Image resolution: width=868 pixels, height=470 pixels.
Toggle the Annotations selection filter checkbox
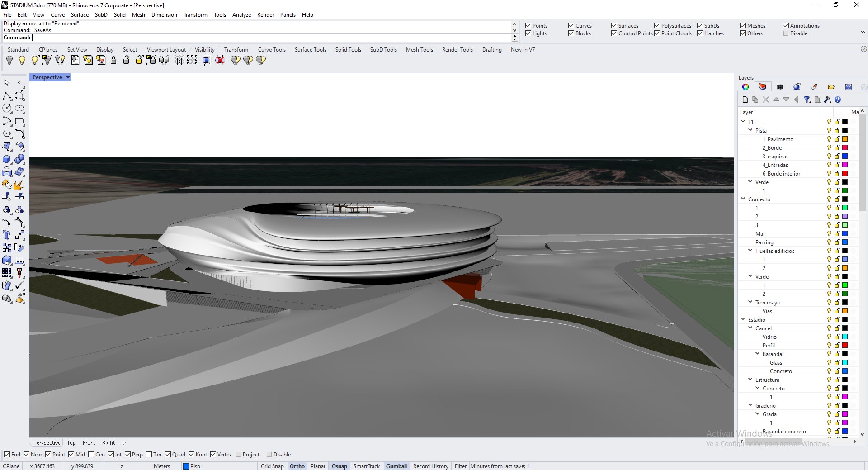pyautogui.click(x=786, y=26)
